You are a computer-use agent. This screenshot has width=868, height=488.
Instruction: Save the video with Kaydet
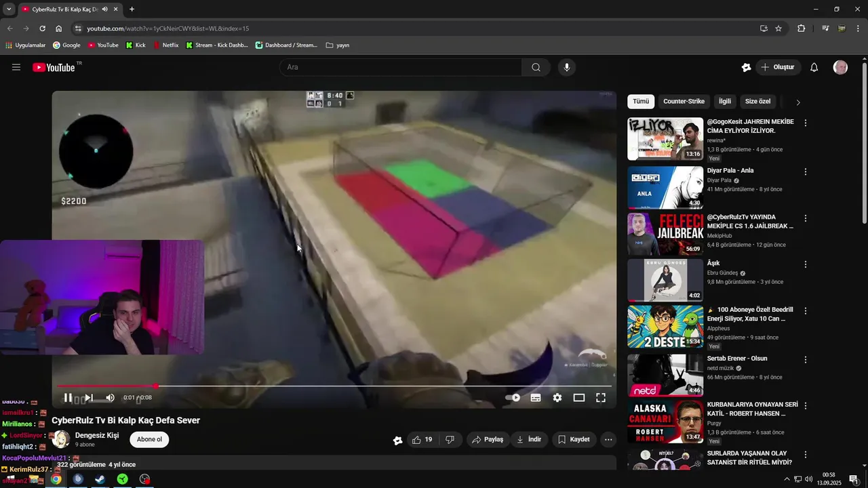click(x=574, y=439)
